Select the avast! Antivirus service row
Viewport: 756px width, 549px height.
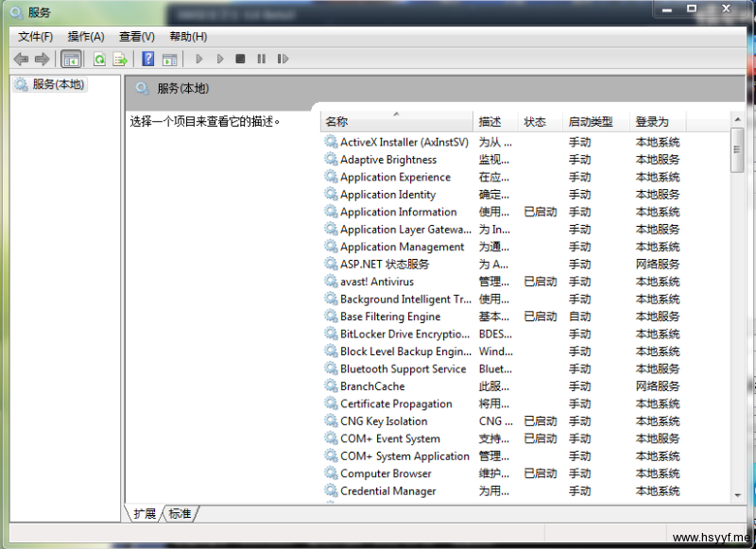(377, 282)
